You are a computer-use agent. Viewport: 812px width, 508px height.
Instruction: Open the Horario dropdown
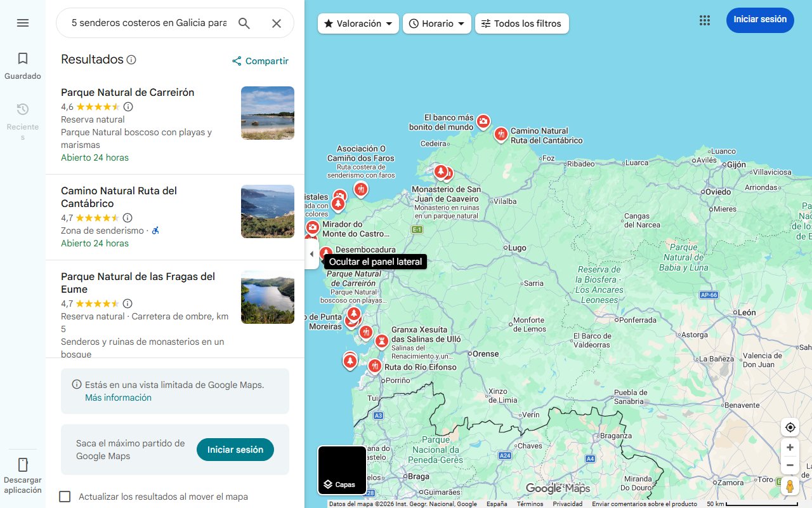(436, 23)
